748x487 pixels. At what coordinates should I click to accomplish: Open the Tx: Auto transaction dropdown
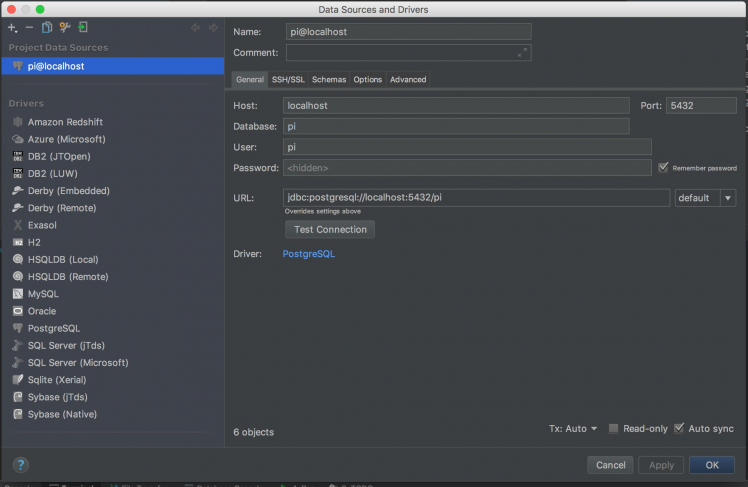pyautogui.click(x=572, y=429)
